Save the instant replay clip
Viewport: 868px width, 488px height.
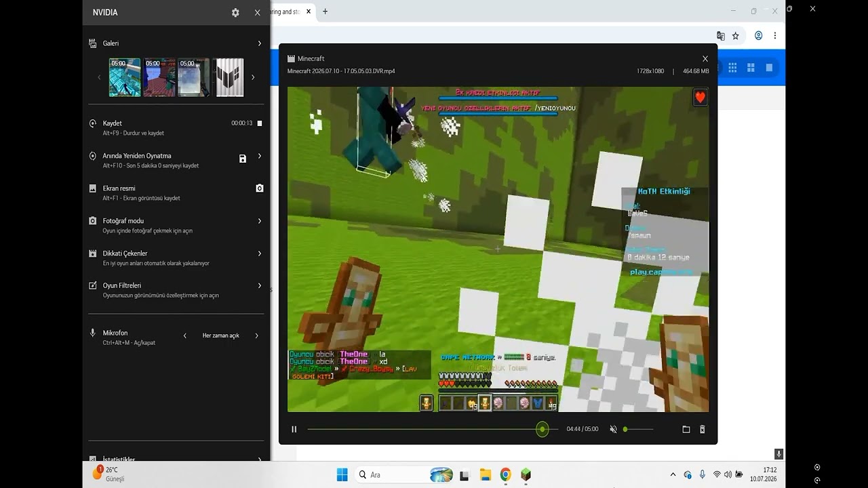coord(243,159)
